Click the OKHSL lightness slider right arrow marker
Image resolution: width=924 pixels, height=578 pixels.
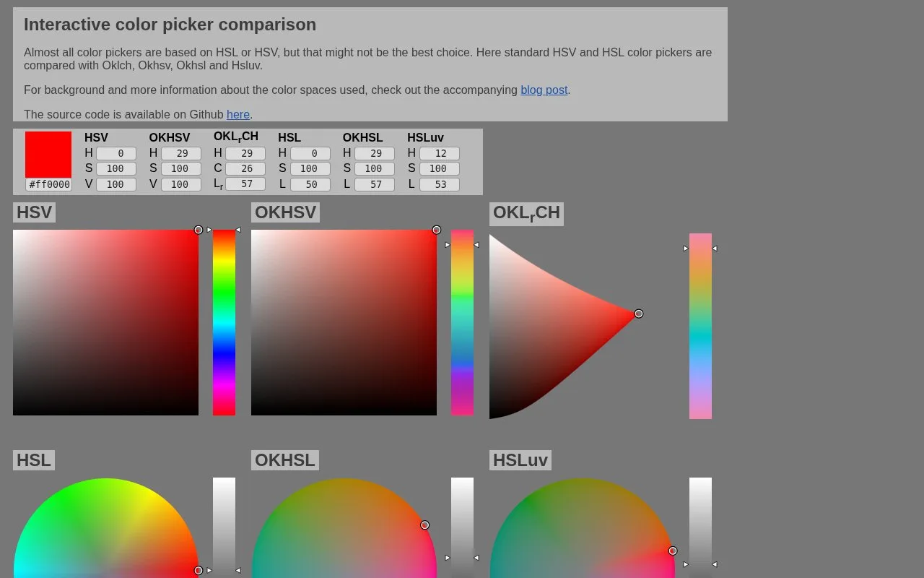(x=476, y=558)
